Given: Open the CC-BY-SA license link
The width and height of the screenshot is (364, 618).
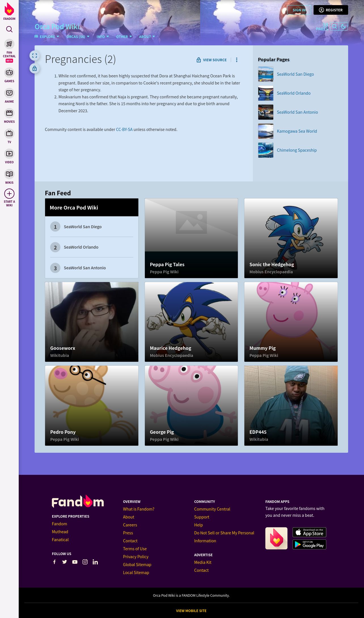Looking at the screenshot, I should (x=124, y=129).
